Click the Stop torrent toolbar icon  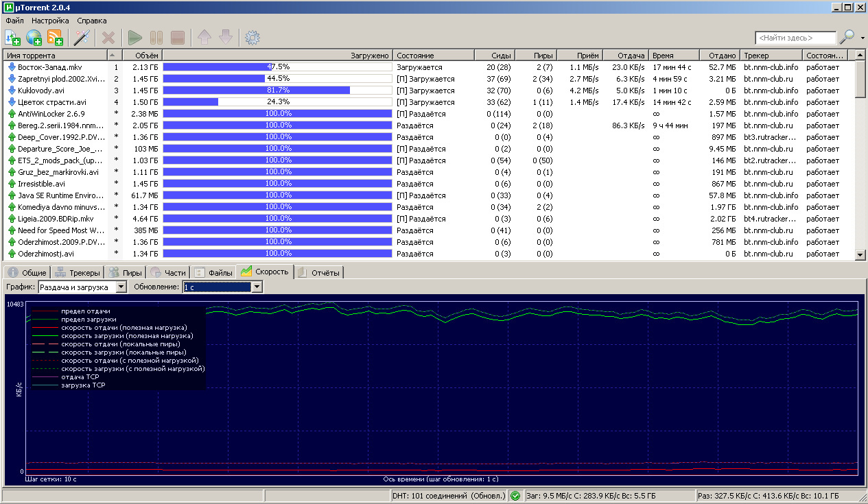[x=177, y=38]
